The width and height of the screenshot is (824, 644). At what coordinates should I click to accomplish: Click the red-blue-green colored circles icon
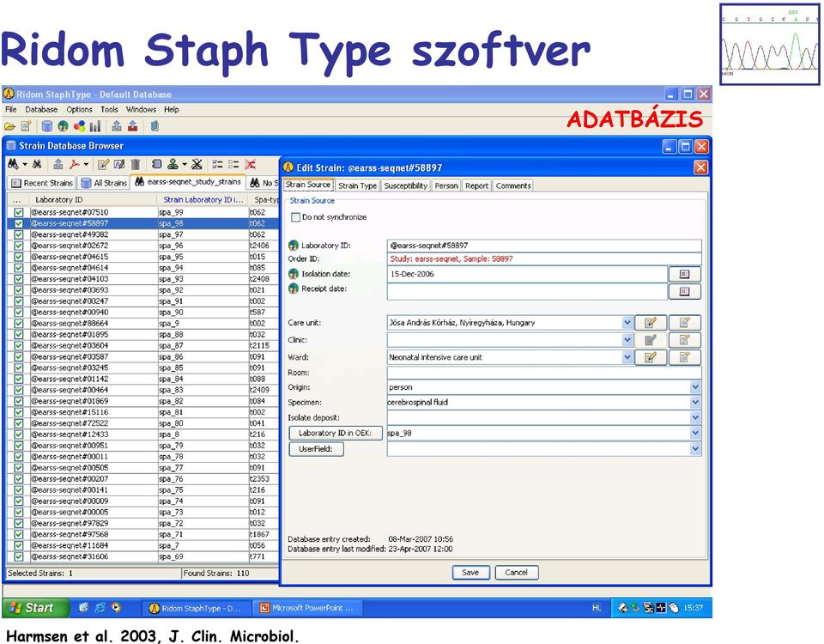tap(79, 126)
